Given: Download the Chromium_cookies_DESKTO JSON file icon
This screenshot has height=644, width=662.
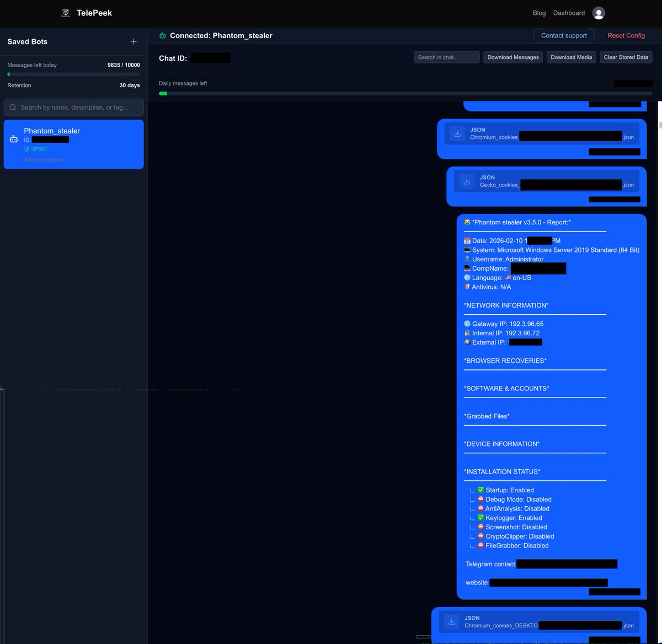Looking at the screenshot, I should click(452, 621).
